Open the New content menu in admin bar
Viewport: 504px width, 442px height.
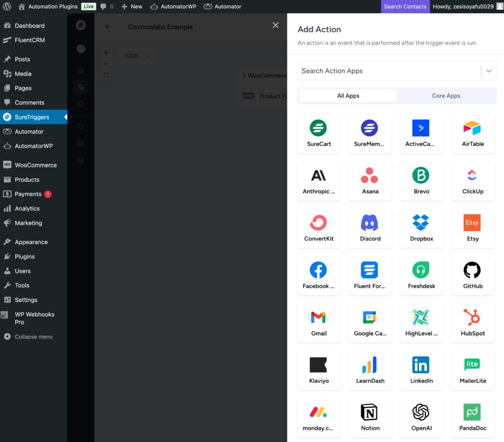(x=132, y=6)
